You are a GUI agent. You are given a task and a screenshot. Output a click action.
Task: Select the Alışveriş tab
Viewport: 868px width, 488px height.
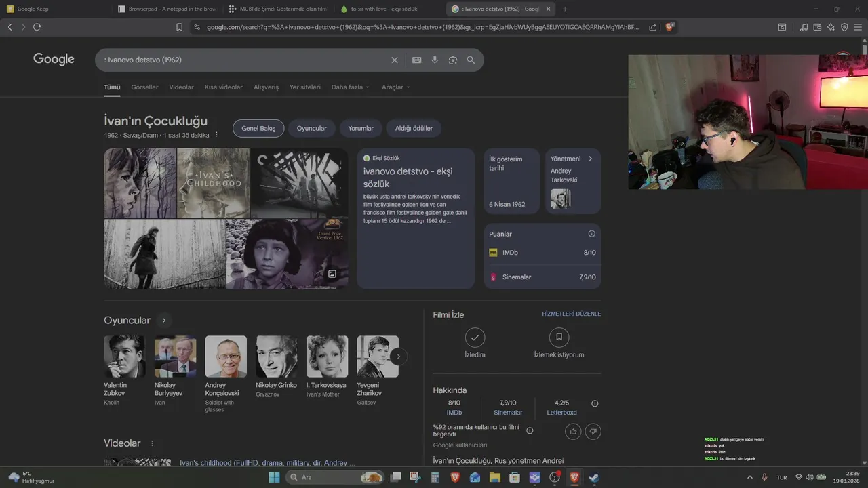pos(266,87)
